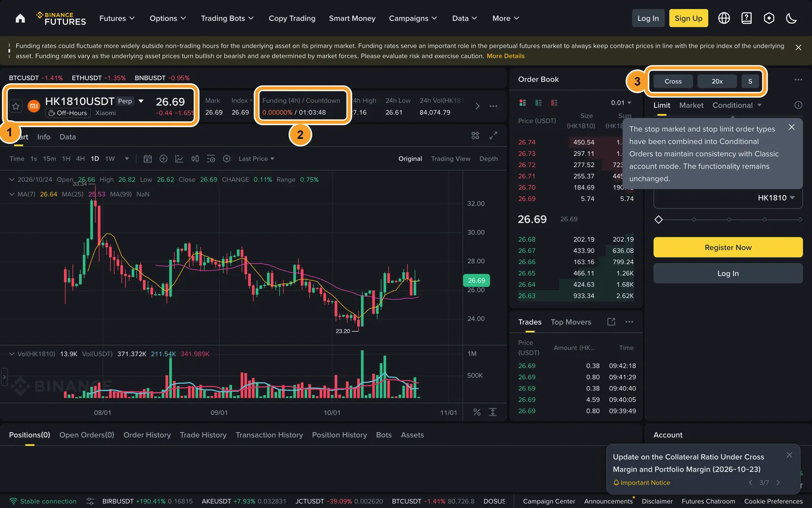The width and height of the screenshot is (812, 508).
Task: Open Top Movers tab
Action: click(x=571, y=322)
